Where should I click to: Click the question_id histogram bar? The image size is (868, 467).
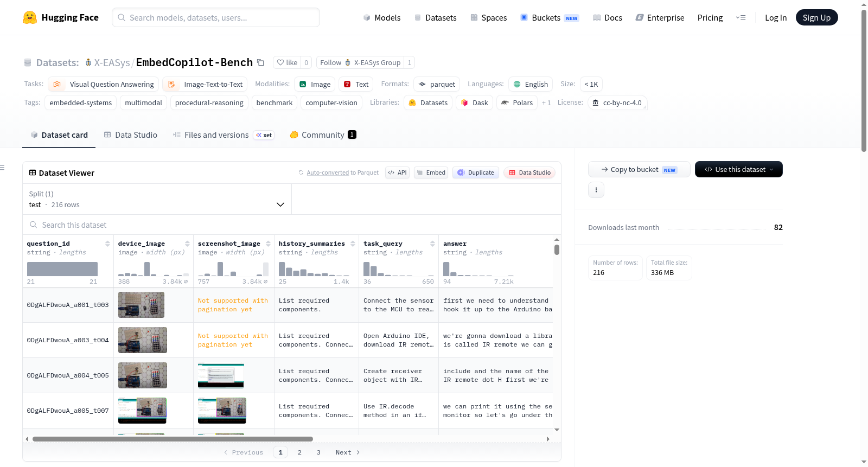pyautogui.click(x=62, y=269)
